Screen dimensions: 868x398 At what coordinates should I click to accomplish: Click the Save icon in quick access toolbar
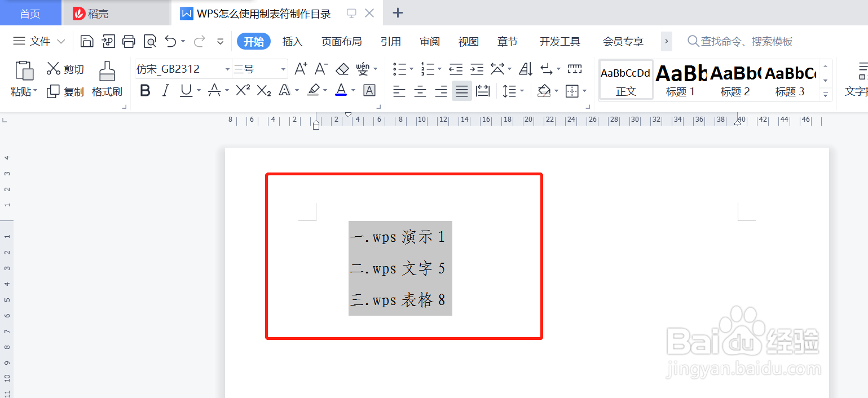pyautogui.click(x=87, y=41)
